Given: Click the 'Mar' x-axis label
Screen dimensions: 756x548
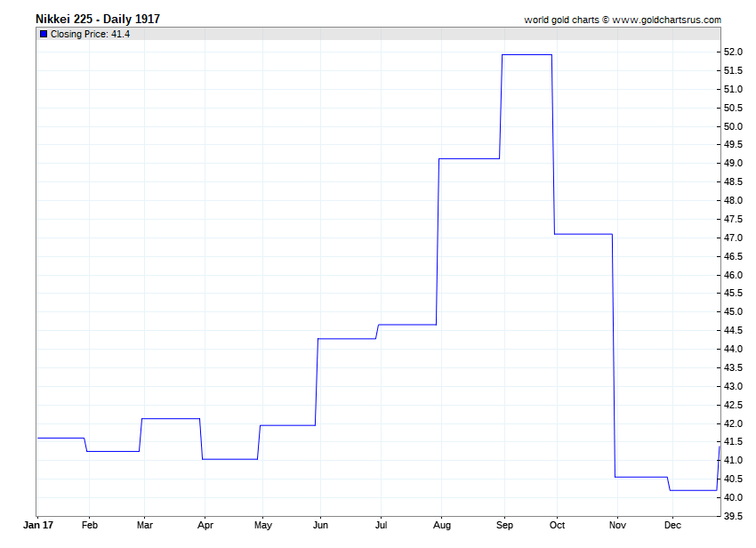Looking at the screenshot, I should [145, 525].
